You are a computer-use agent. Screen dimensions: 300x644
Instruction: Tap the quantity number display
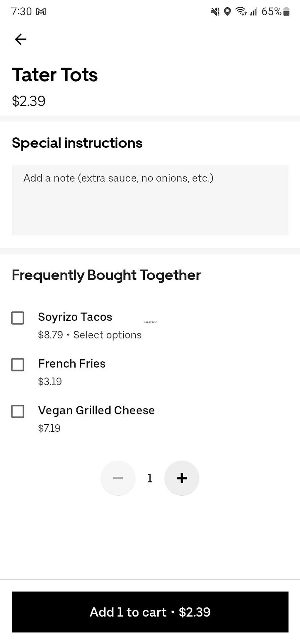coord(150,478)
